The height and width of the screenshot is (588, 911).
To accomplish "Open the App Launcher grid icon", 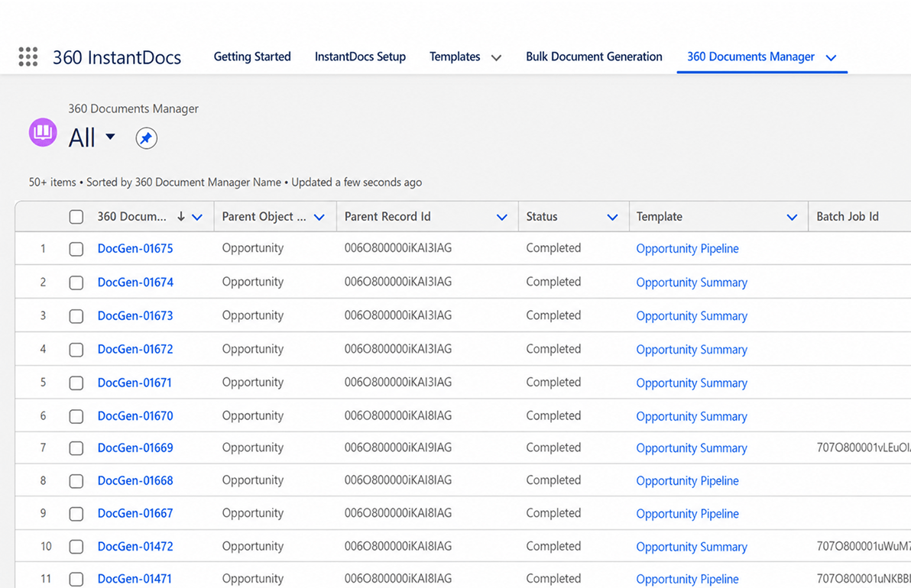I will click(x=28, y=57).
